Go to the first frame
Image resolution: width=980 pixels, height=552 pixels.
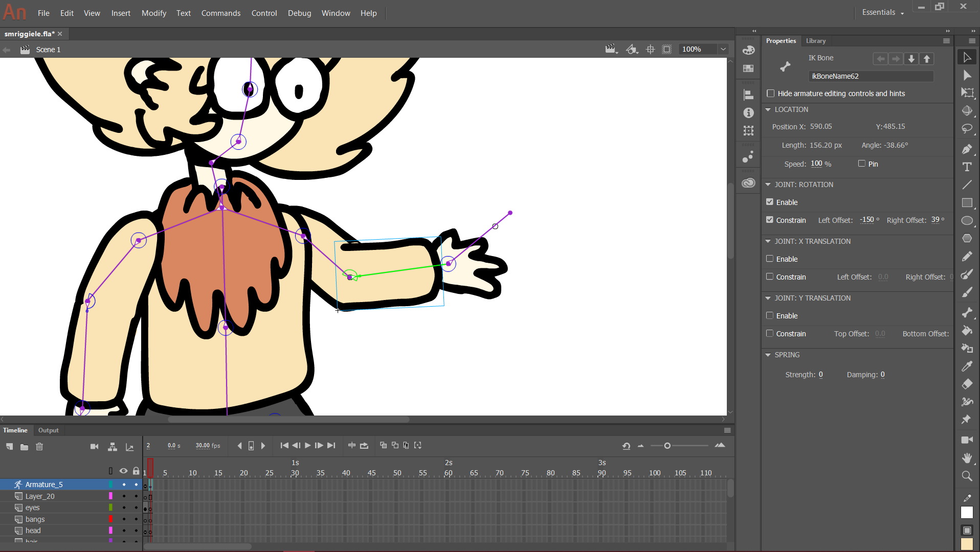284,446
